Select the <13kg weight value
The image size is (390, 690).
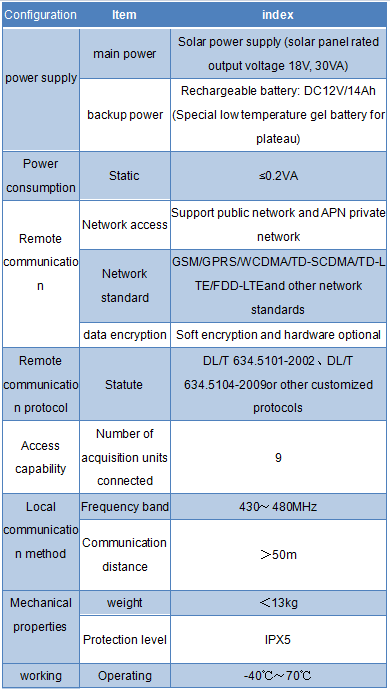(278, 603)
